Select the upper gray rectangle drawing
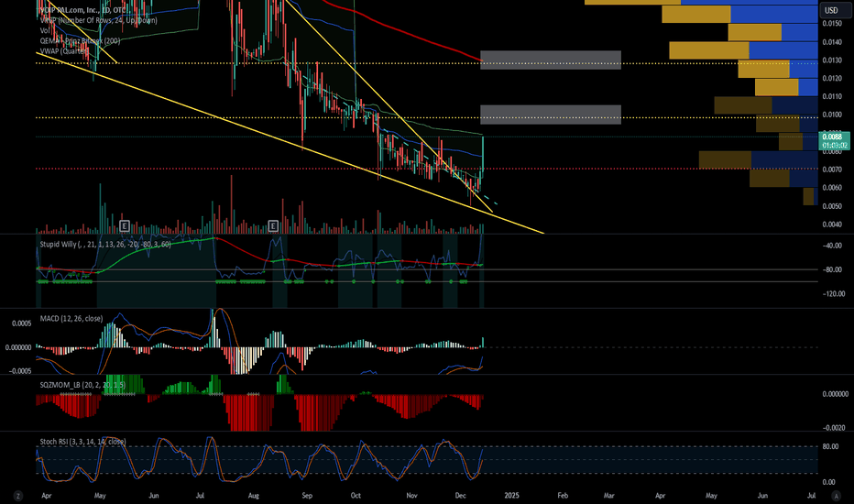This screenshot has width=854, height=504. click(551, 60)
